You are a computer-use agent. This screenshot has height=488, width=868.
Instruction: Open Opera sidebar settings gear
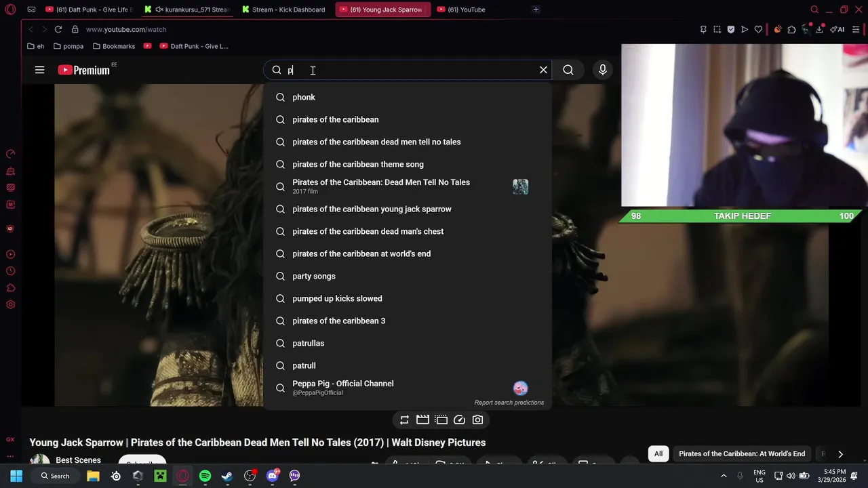(x=10, y=304)
